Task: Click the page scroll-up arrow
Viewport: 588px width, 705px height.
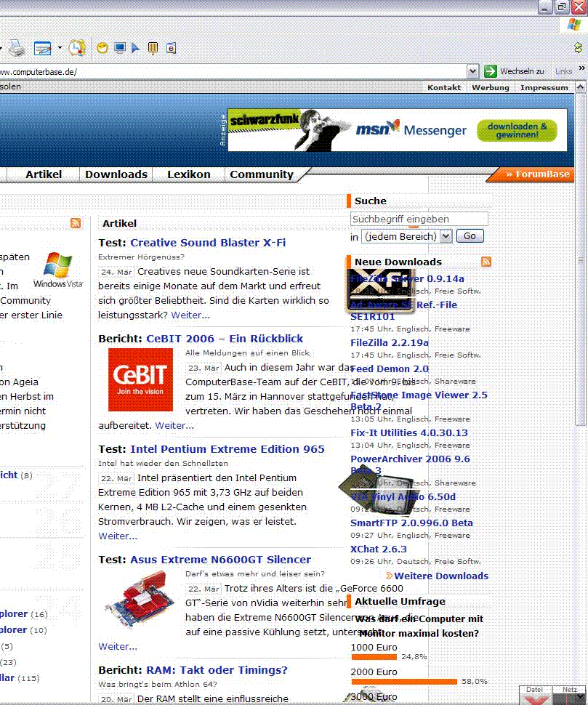Action: pos(581,86)
